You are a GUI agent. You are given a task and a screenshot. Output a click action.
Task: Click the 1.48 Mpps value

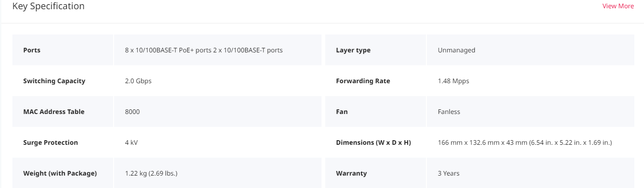point(454,81)
